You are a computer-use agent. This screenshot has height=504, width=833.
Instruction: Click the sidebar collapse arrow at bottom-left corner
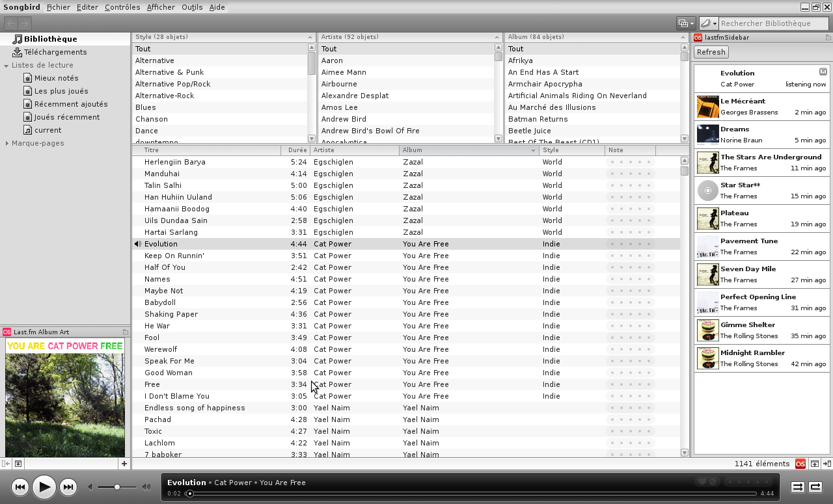6,464
